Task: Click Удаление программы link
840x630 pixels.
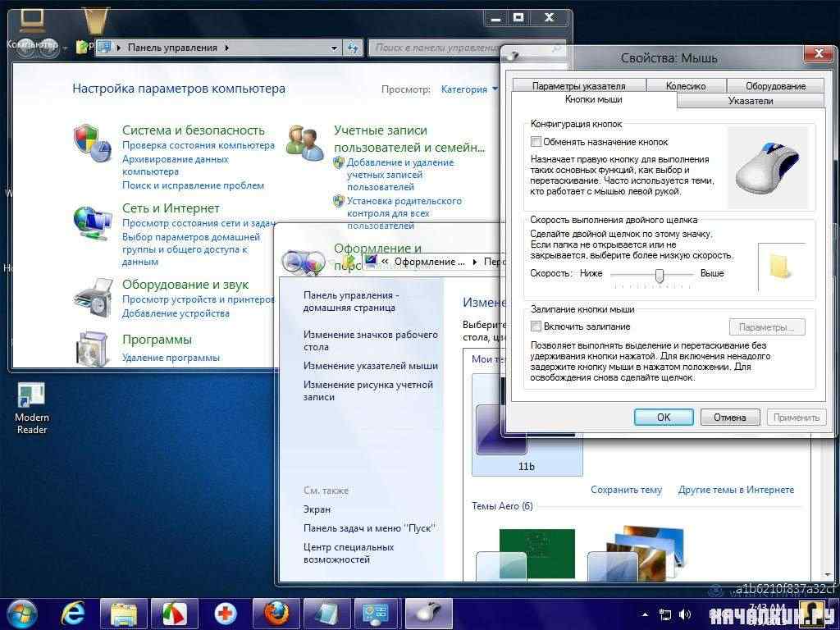Action: tap(171, 358)
